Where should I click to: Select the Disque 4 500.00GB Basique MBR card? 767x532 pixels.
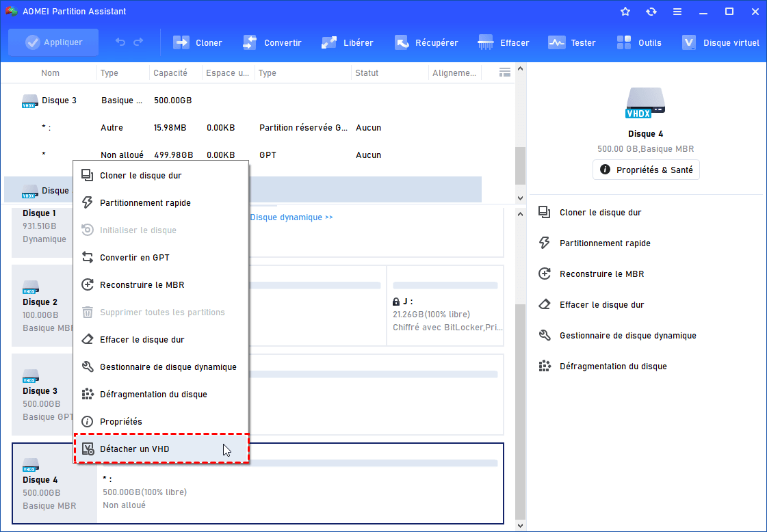pyautogui.click(x=54, y=484)
